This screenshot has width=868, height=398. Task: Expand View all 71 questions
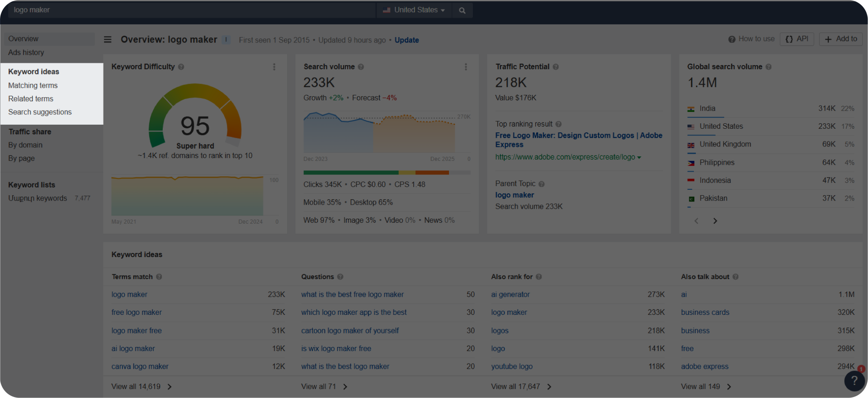(324, 387)
